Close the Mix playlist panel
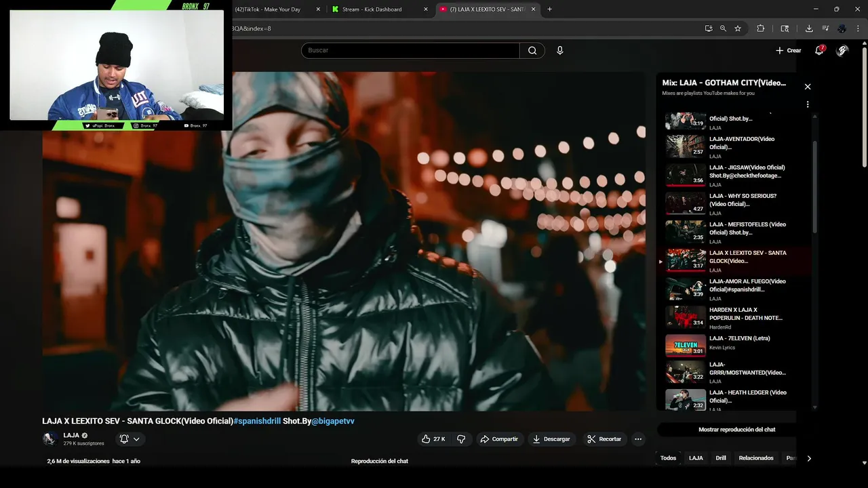Image resolution: width=868 pixels, height=488 pixels. (808, 87)
